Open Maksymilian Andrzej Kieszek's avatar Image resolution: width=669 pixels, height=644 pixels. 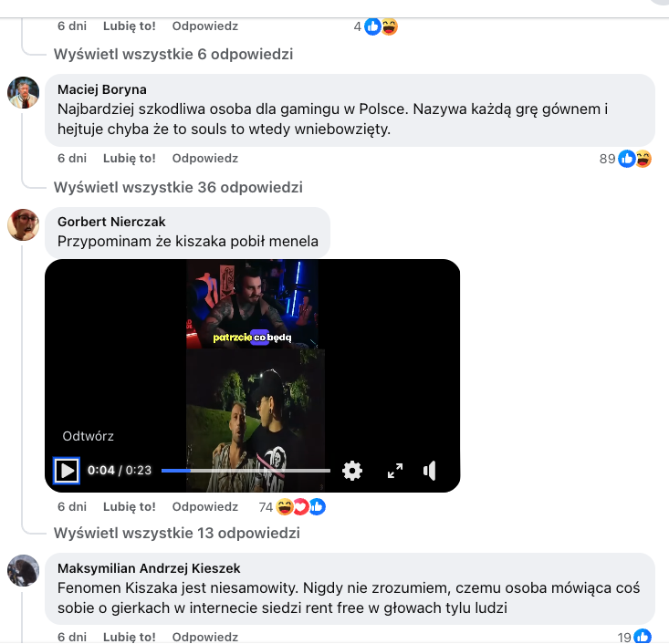[x=24, y=571]
